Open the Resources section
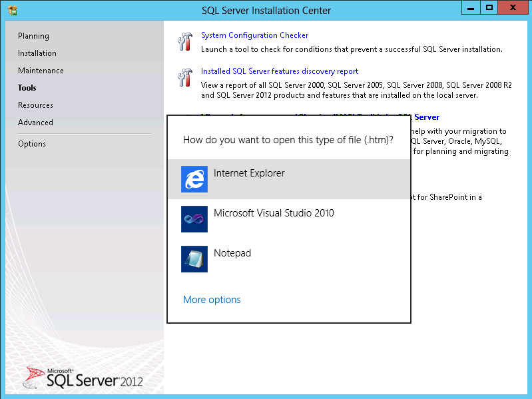Image resolution: width=532 pixels, height=399 pixels. pyautogui.click(x=36, y=105)
